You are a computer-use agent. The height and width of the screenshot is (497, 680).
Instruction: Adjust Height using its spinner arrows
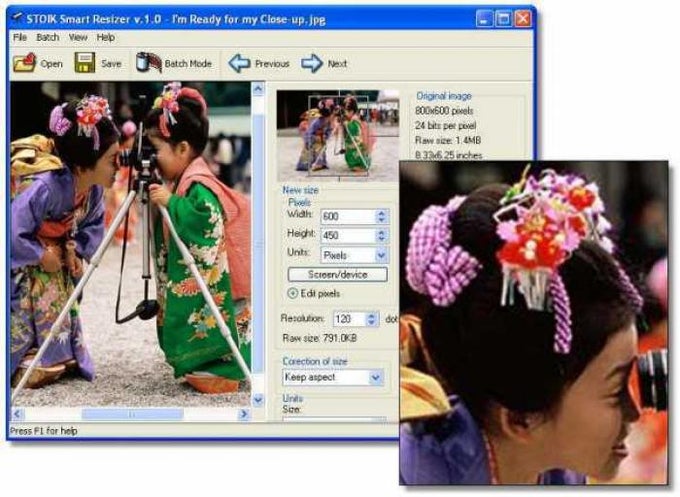[382, 235]
